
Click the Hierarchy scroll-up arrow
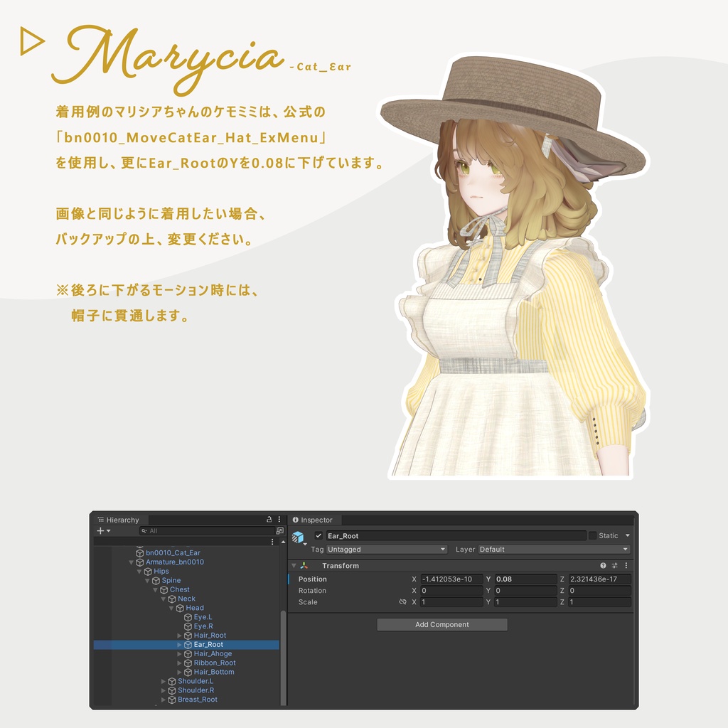(283, 542)
